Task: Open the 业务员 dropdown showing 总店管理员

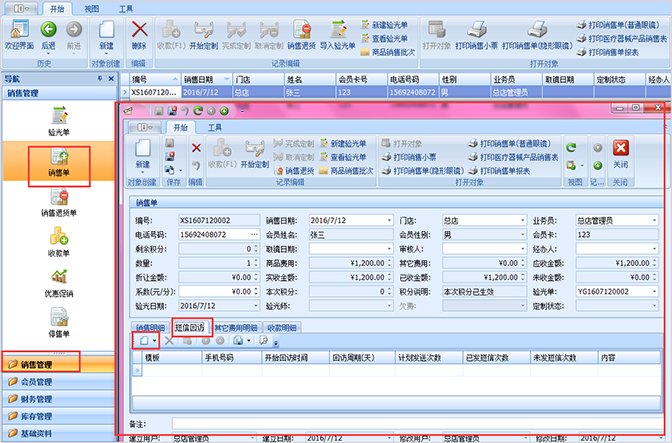Action: [x=654, y=221]
